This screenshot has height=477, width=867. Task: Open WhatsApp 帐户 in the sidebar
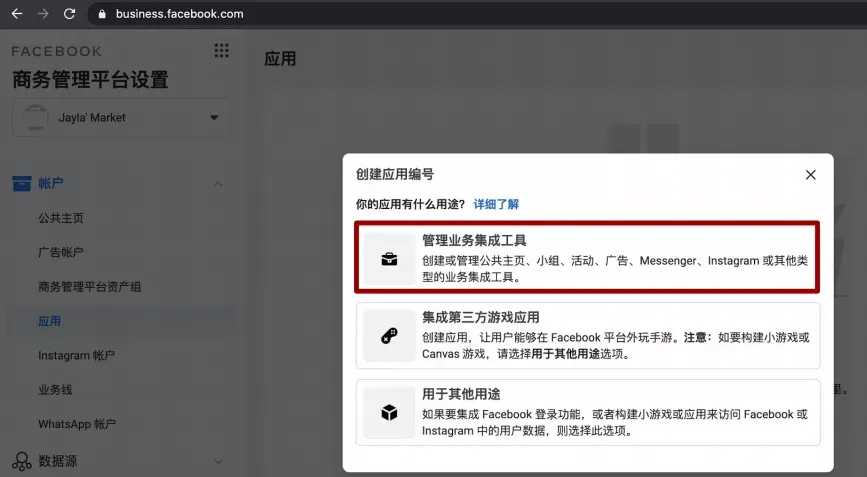click(x=77, y=423)
